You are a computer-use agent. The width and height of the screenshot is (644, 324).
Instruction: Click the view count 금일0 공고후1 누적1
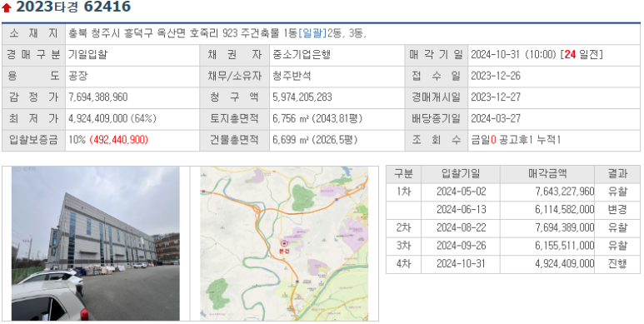pos(516,140)
